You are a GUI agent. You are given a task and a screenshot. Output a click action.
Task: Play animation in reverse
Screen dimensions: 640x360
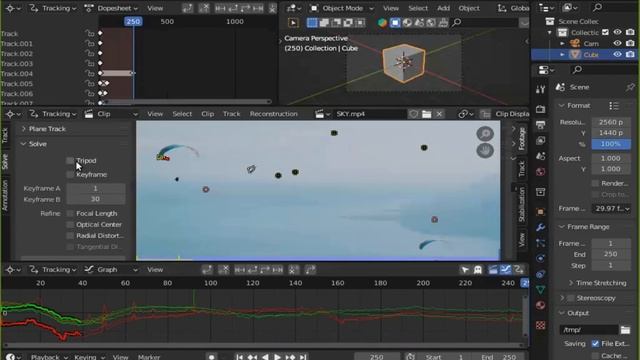point(265,357)
